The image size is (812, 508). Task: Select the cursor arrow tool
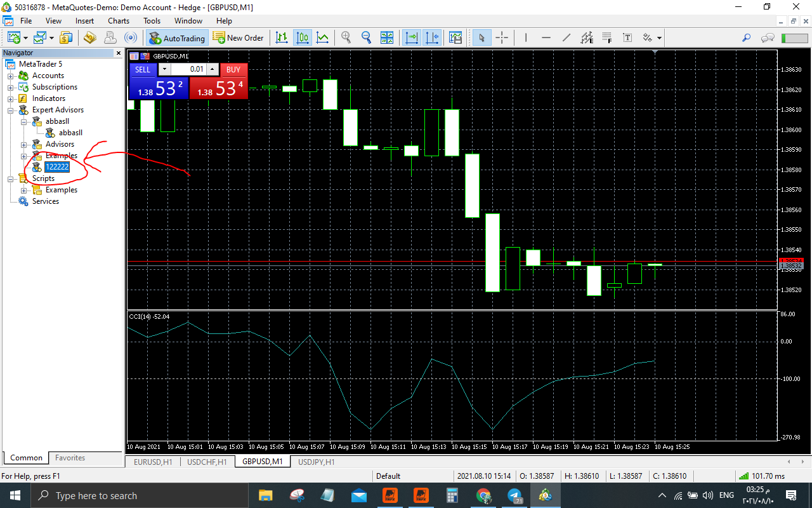481,38
